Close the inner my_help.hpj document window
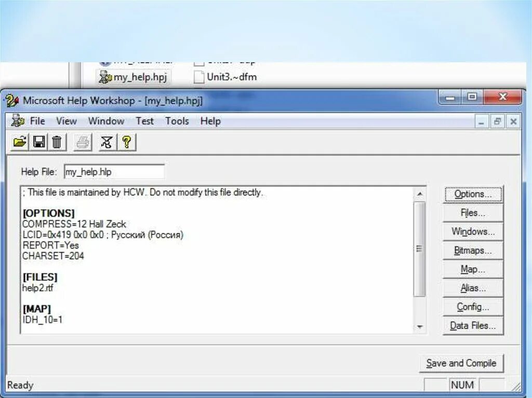 [x=513, y=121]
